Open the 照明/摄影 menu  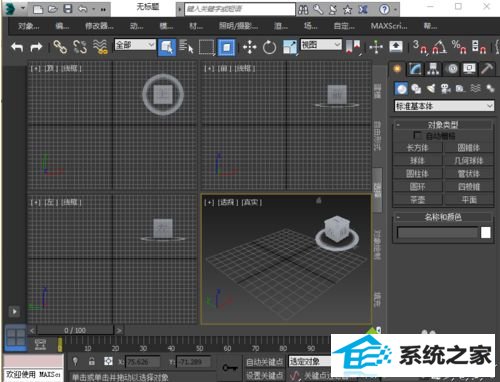pyautogui.click(x=238, y=26)
